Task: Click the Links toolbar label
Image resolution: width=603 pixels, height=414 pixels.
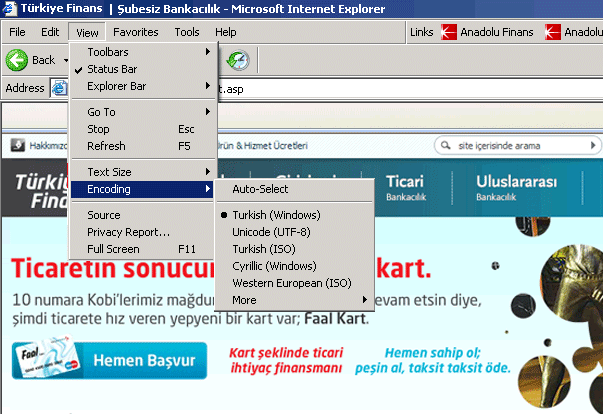Action: [421, 32]
